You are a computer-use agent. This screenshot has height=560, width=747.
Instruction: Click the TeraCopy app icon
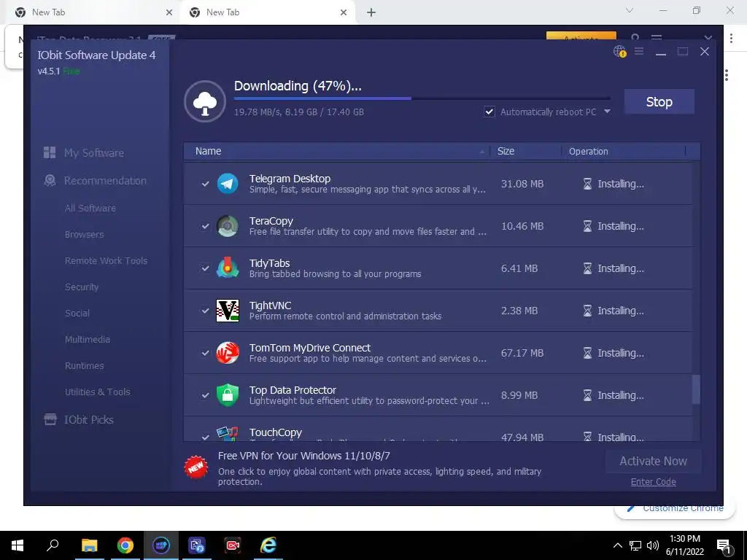click(x=228, y=226)
